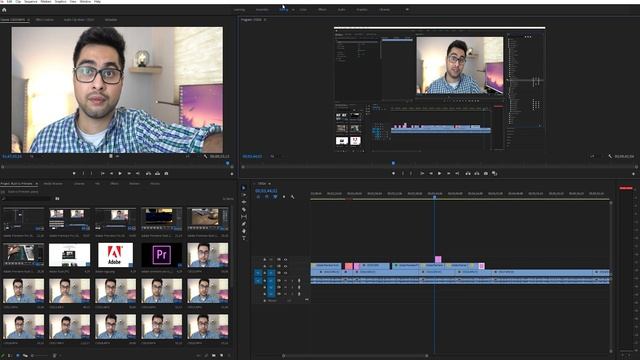This screenshot has height=360, width=640.
Task: Open Media Browser tab
Action: pos(53,184)
